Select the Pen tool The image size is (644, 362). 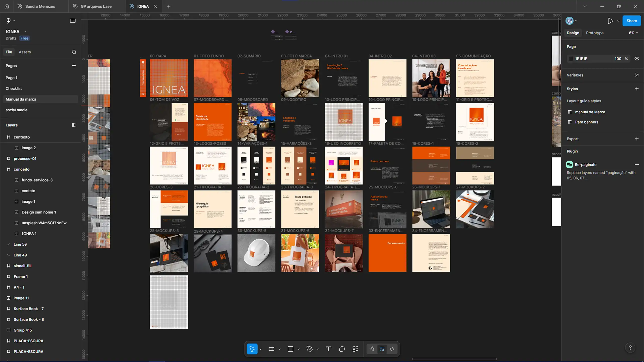click(x=309, y=349)
